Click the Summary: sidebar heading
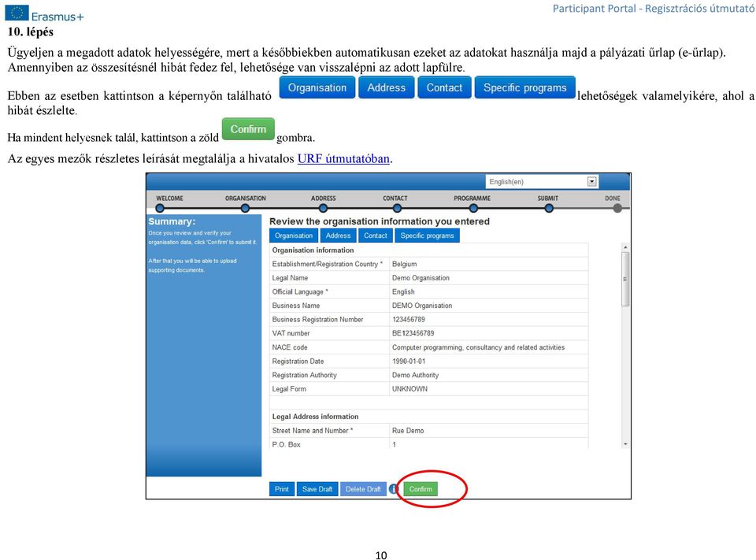The height and width of the screenshot is (560, 756). pos(172,221)
